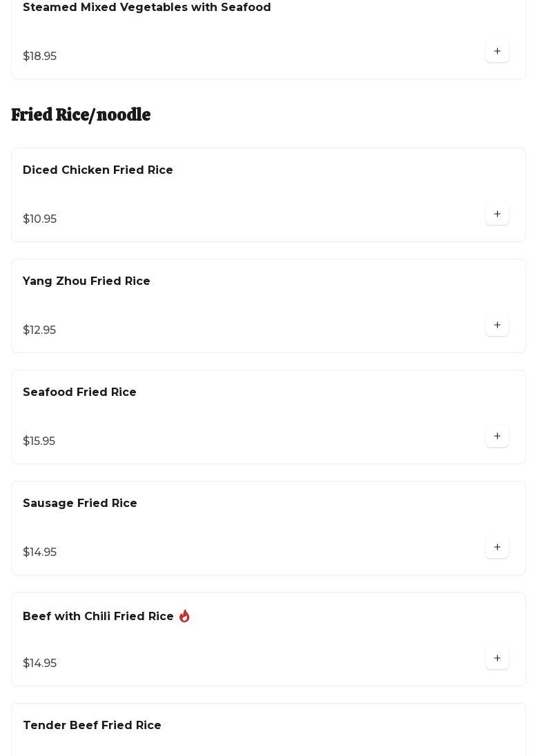Viewport: 537px width, 756px height.
Task: Click the Fried Rice/noodle section heading
Action: click(x=81, y=115)
